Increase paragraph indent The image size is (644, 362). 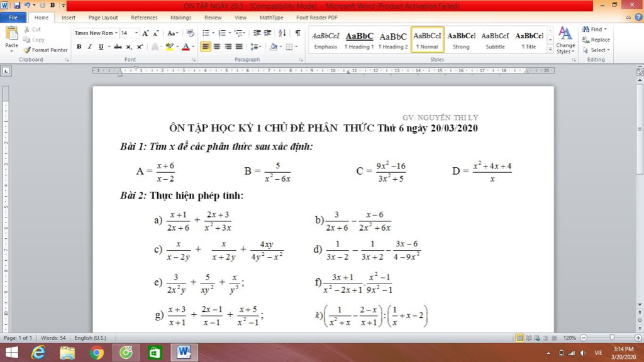point(267,33)
